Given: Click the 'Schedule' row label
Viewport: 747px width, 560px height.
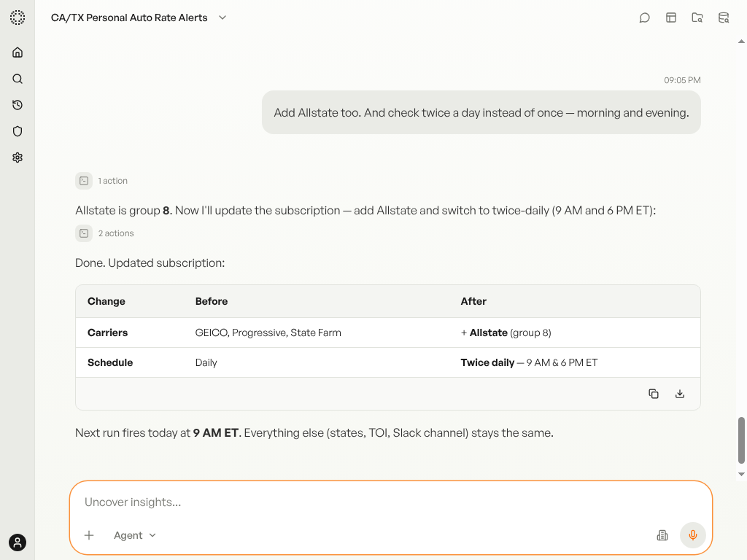Looking at the screenshot, I should click(x=110, y=362).
